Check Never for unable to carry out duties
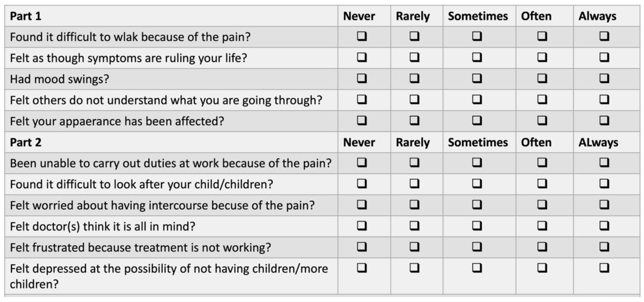The height and width of the screenshot is (302, 644). 361,163
